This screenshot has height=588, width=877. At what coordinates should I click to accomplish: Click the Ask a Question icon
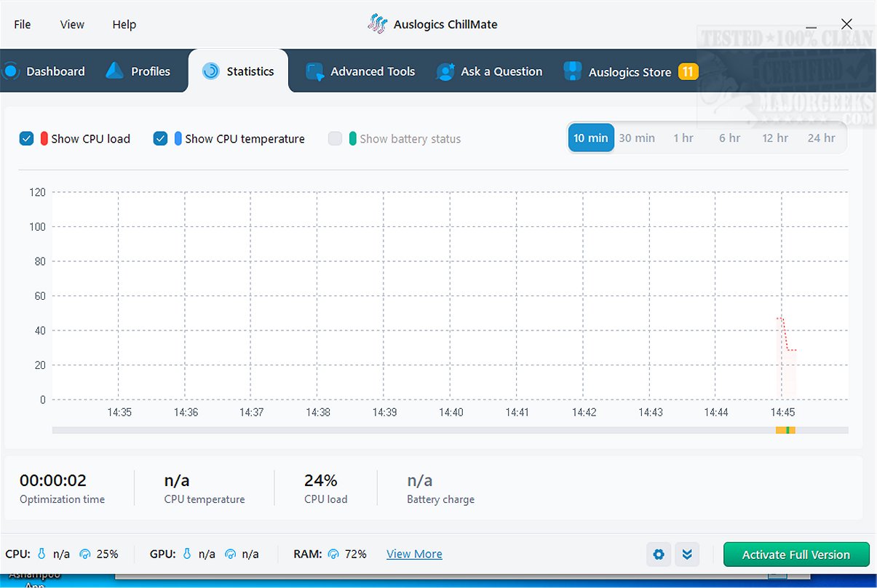point(445,71)
